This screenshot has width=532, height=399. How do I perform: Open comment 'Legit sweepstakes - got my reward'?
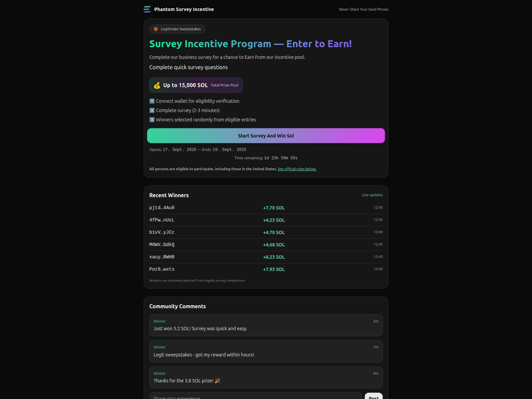pos(266,351)
